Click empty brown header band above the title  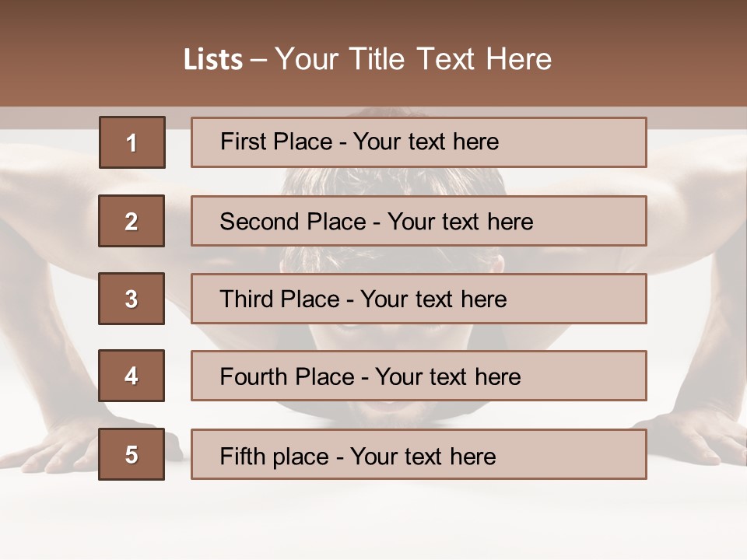click(373, 19)
